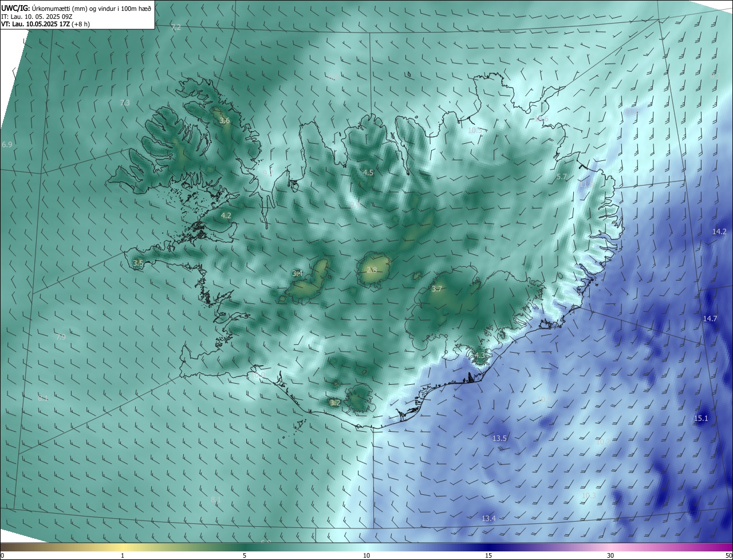Click the 1 tick on the color scale
This screenshot has height=560, width=733.
(x=123, y=555)
